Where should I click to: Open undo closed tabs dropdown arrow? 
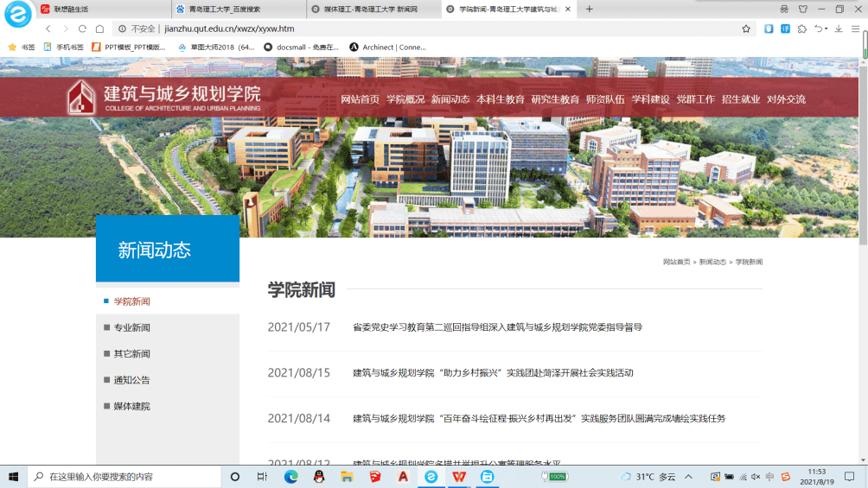[826, 29]
